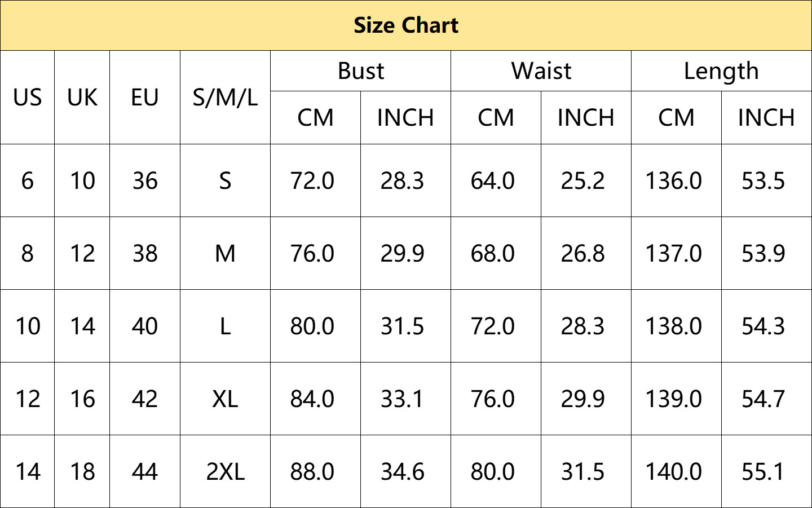
Task: Click the UK size 16 cell
Action: click(82, 399)
